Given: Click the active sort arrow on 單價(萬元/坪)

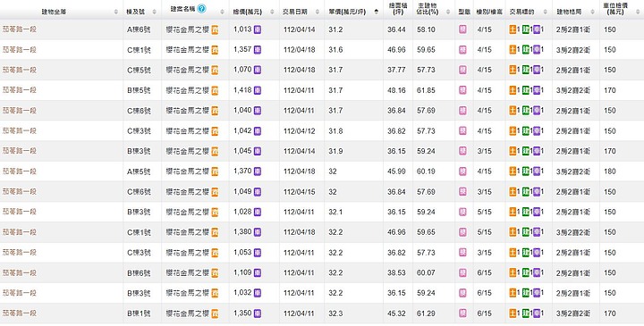Looking at the screenshot, I should tap(377, 12).
